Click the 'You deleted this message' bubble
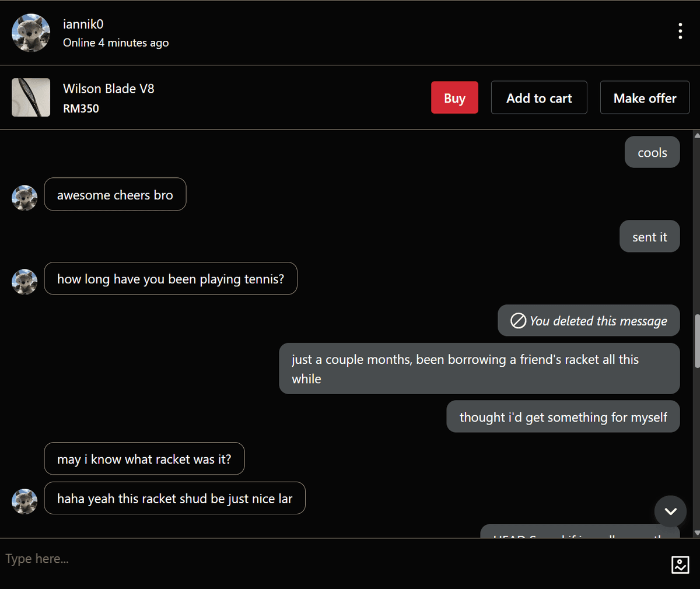Viewport: 700px width, 589px height. (x=588, y=320)
